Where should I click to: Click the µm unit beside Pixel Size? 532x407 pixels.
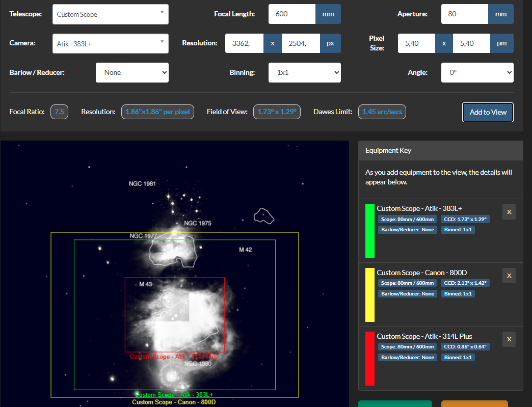click(x=502, y=43)
